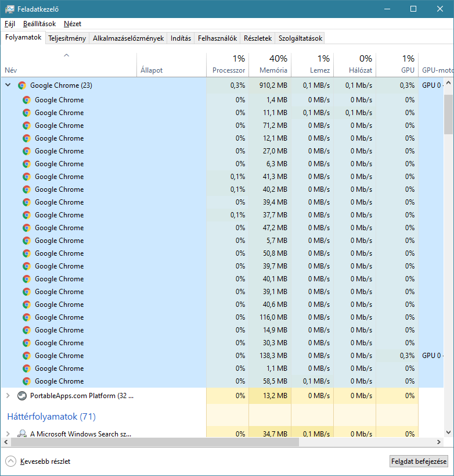Click the Chrome icon in the 138,3 MB row

pyautogui.click(x=27, y=356)
